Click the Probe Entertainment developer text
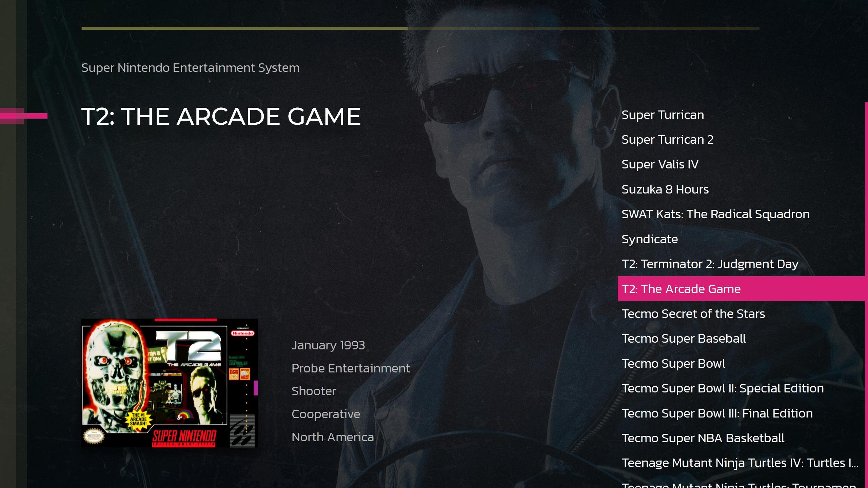The image size is (868, 488). click(x=351, y=368)
